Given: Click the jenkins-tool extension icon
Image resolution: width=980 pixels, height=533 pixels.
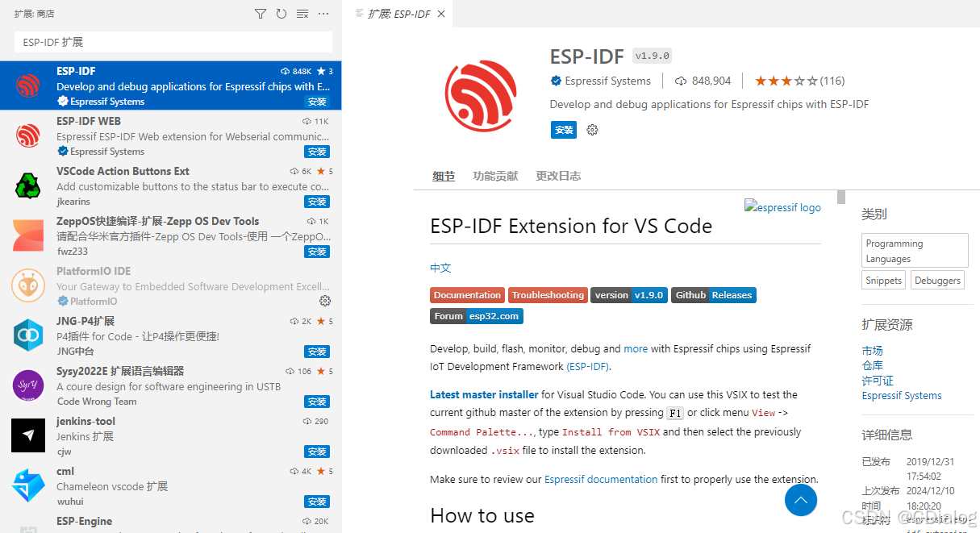Looking at the screenshot, I should (x=28, y=435).
